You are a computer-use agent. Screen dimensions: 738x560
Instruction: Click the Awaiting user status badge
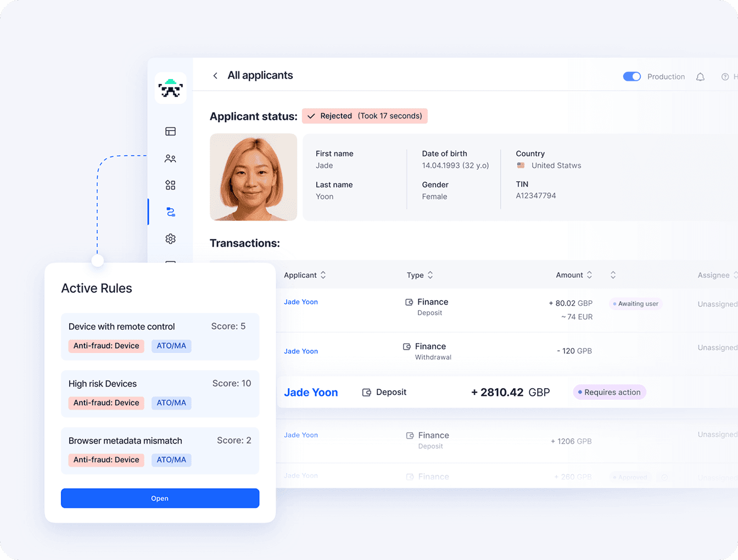click(x=636, y=304)
